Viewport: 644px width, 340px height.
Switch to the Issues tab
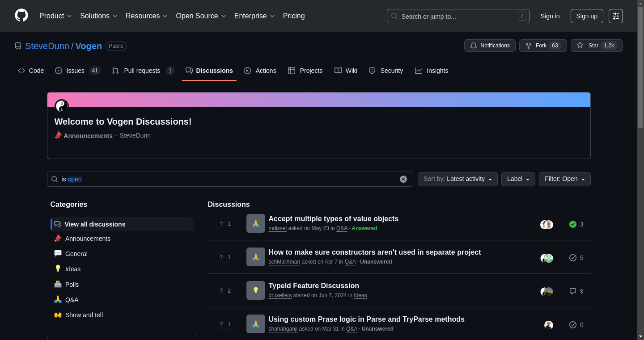coord(78,71)
